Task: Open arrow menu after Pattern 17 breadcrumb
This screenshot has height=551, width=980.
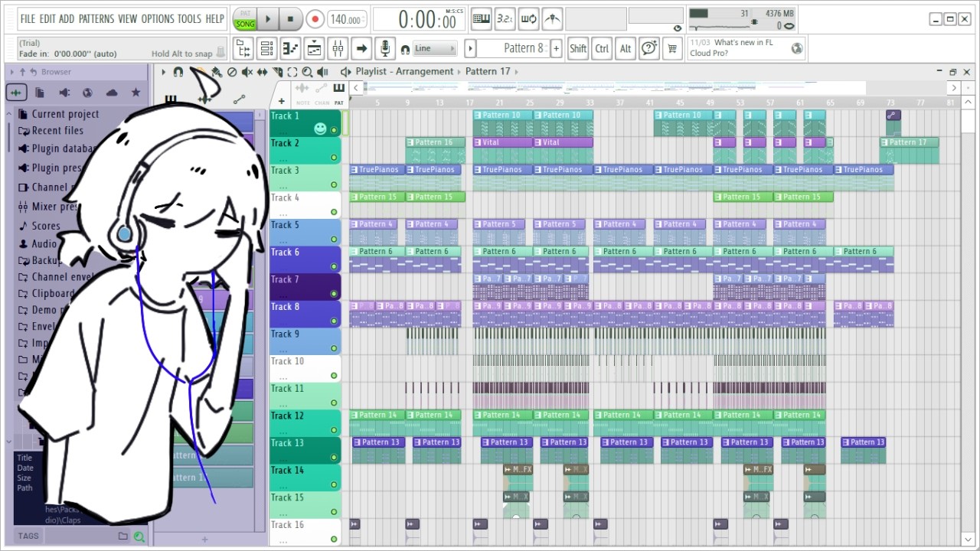Action: click(x=517, y=72)
